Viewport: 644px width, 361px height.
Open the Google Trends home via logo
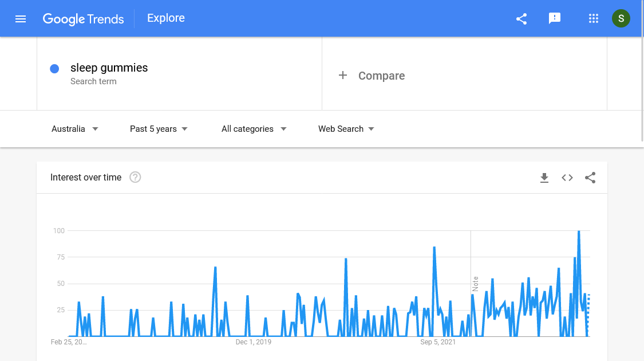point(83,19)
